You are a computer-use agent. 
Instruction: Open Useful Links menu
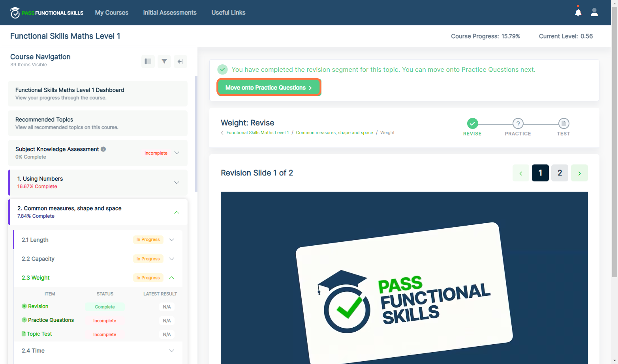point(228,13)
